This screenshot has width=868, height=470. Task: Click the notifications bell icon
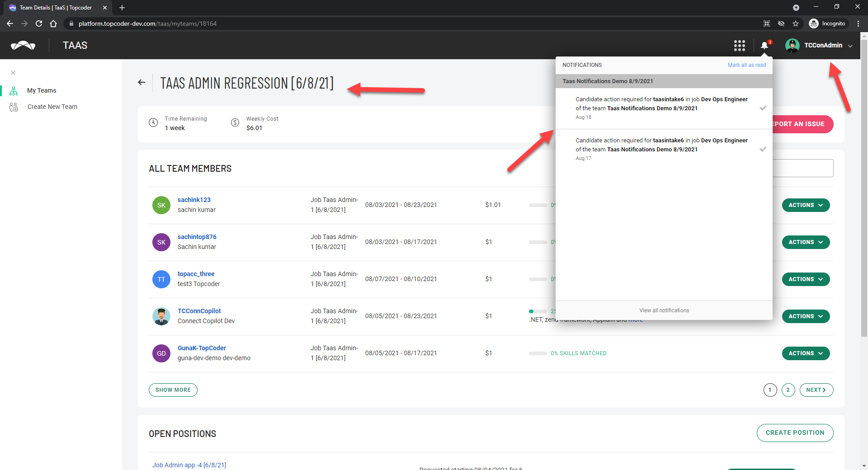[x=764, y=45]
